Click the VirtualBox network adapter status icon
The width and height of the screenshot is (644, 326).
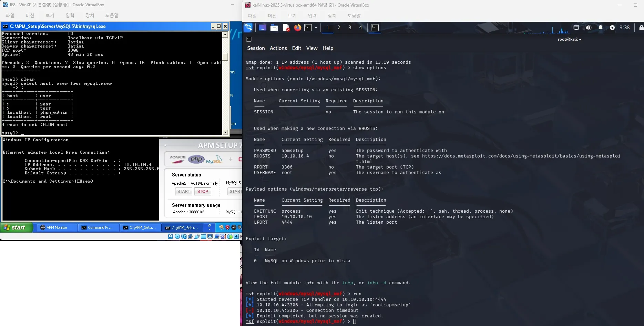[191, 236]
